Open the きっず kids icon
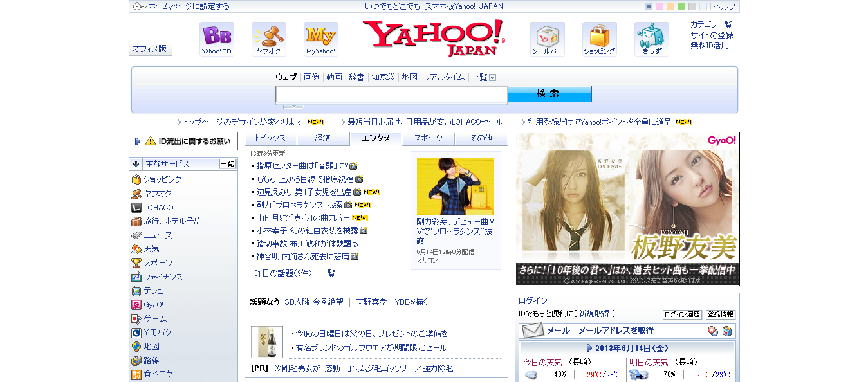Image resolution: width=868 pixels, height=382 pixels. coord(651,39)
